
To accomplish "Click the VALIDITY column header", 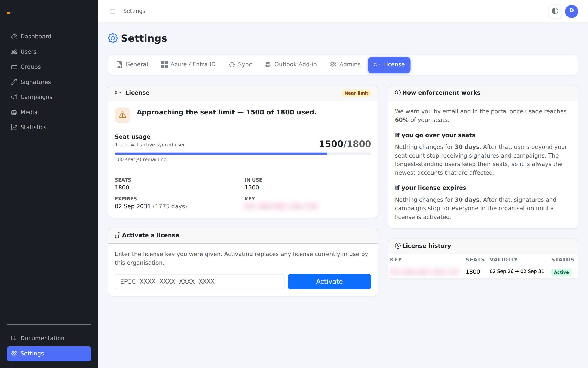I will click(x=504, y=260).
